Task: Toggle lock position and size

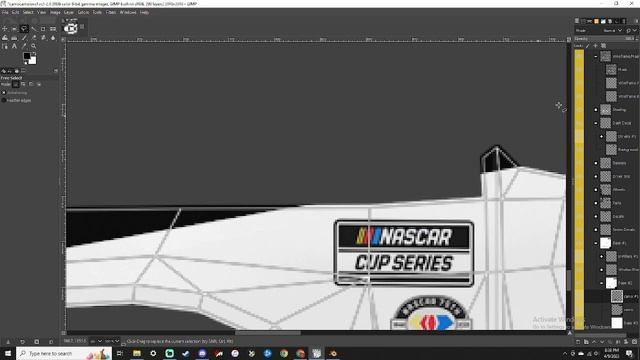Action: pyautogui.click(x=596, y=46)
